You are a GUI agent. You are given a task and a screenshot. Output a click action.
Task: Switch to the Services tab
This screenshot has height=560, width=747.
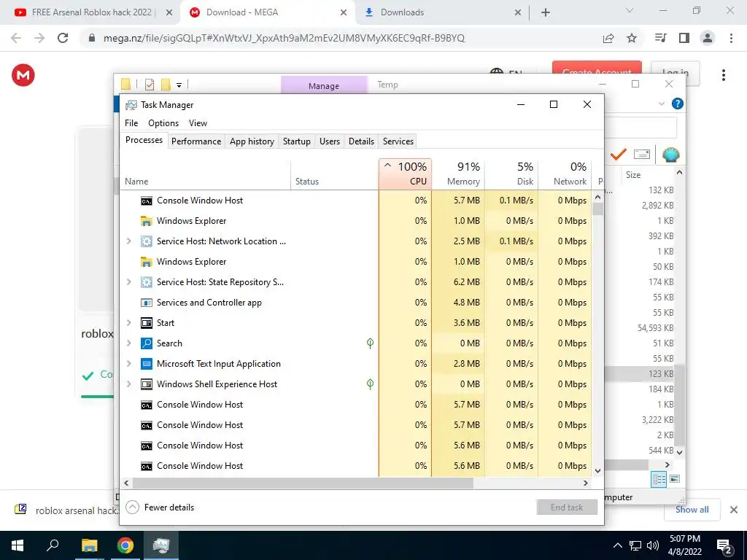click(x=398, y=141)
